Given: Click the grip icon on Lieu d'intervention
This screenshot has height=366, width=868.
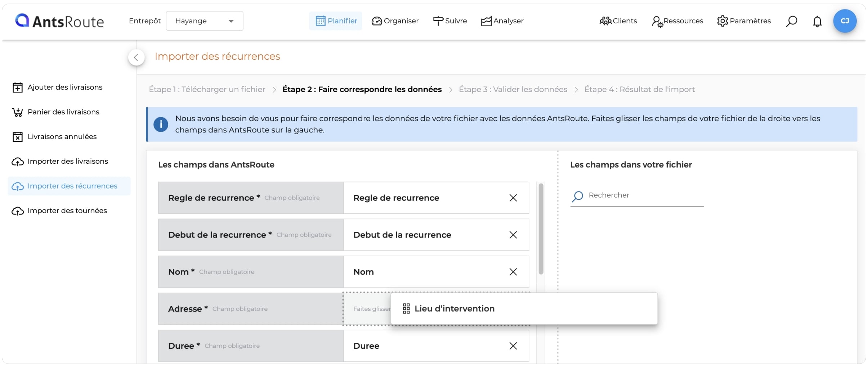Looking at the screenshot, I should point(406,309).
